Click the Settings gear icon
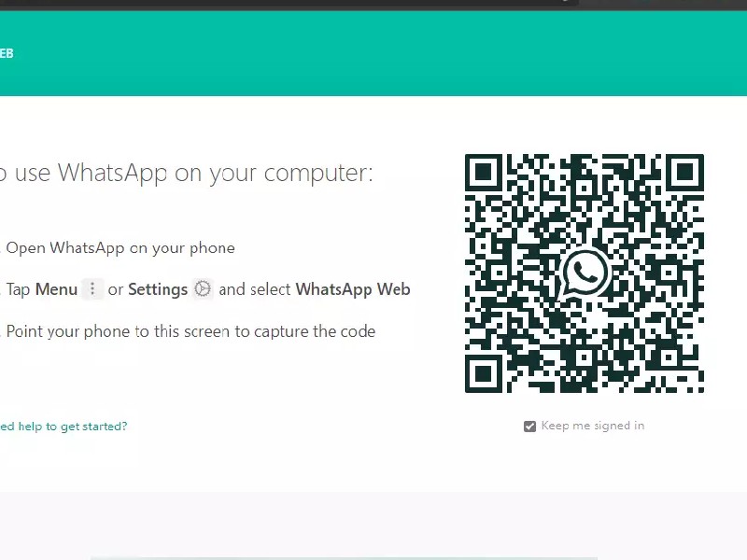 (x=203, y=289)
